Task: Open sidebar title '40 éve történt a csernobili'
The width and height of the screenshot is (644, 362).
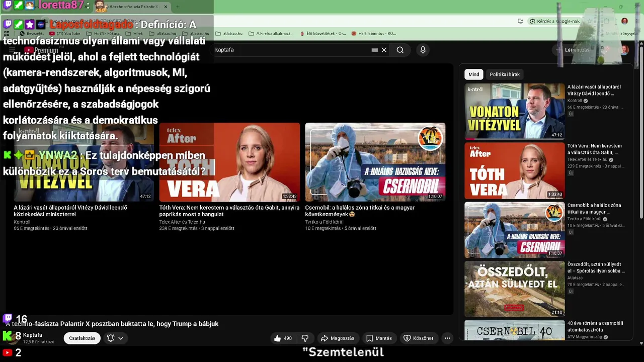Action: click(595, 327)
